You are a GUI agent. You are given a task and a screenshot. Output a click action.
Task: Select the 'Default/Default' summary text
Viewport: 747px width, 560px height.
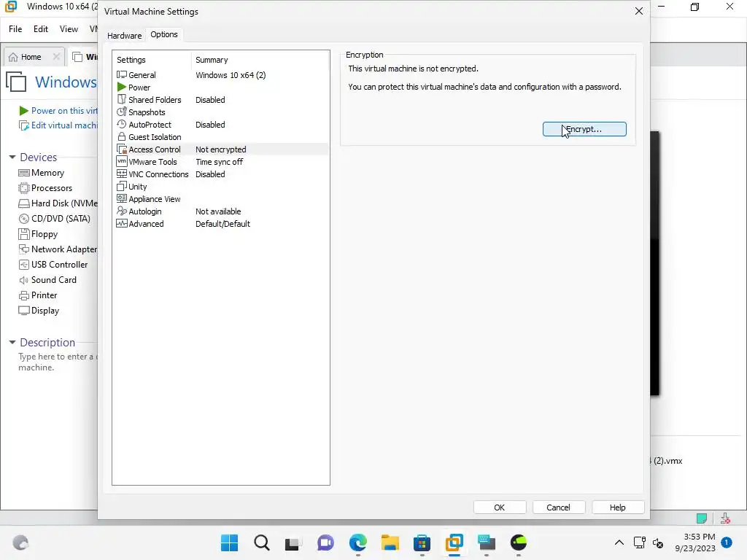[222, 224]
